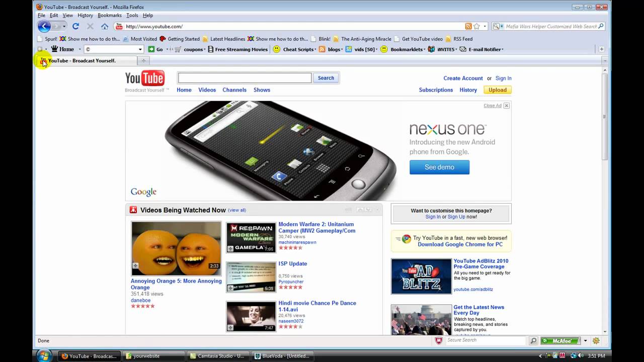Click the RSS feed icon in address bar
644x362 pixels.
[x=468, y=26]
